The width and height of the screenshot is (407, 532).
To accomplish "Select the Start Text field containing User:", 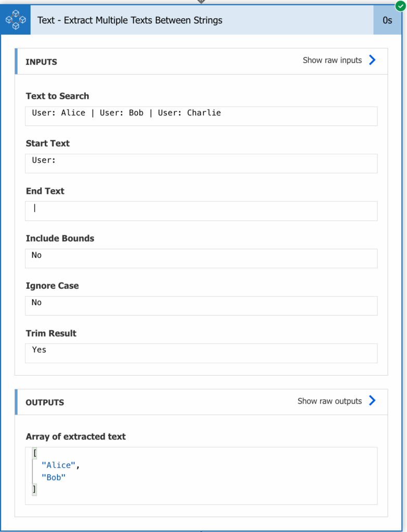I will (x=201, y=164).
